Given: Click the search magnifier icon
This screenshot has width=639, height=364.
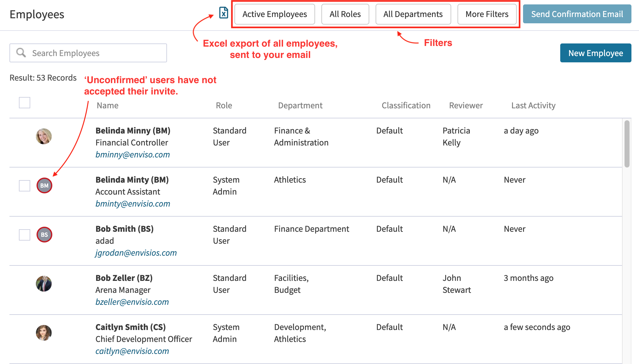Looking at the screenshot, I should click(x=21, y=53).
